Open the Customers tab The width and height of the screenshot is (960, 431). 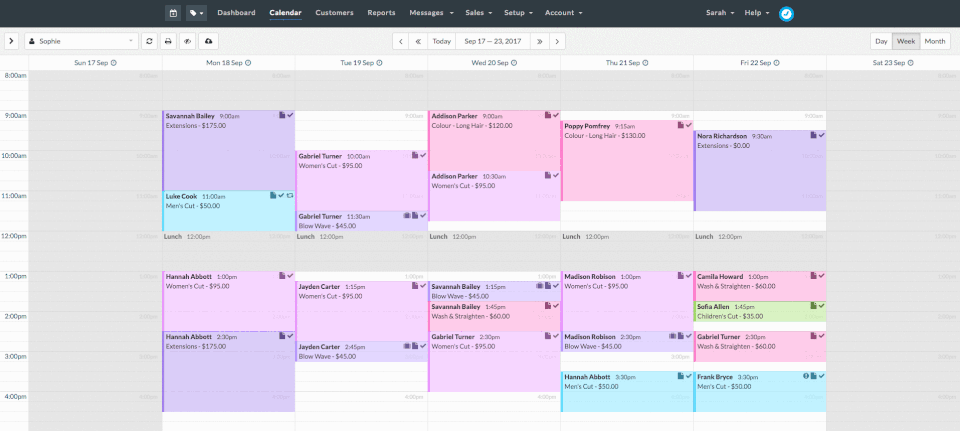334,13
